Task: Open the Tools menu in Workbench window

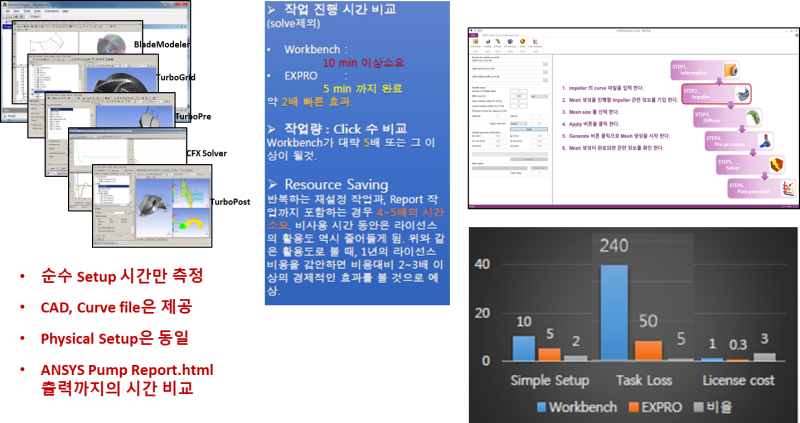Action: 27,11
